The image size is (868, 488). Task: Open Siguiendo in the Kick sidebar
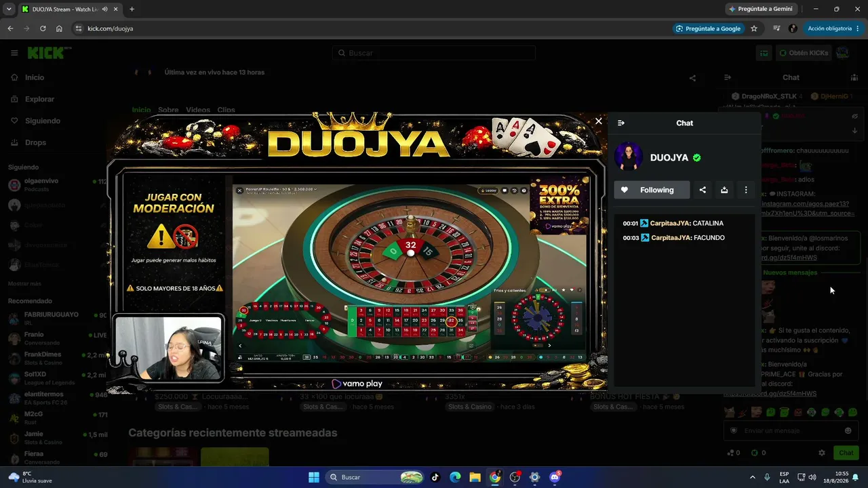point(42,121)
